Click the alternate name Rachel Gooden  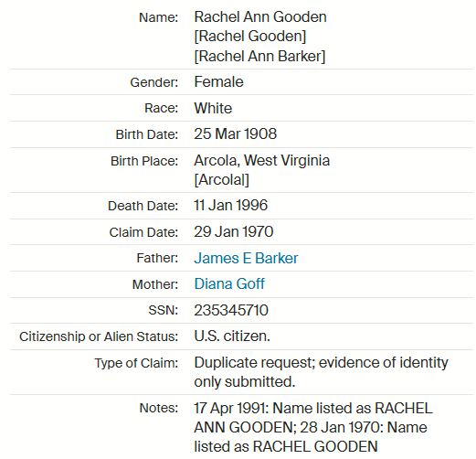250,37
